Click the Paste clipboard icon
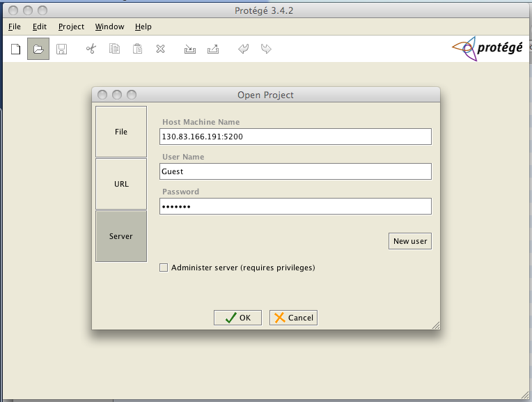This screenshot has height=402, width=532. coord(138,49)
